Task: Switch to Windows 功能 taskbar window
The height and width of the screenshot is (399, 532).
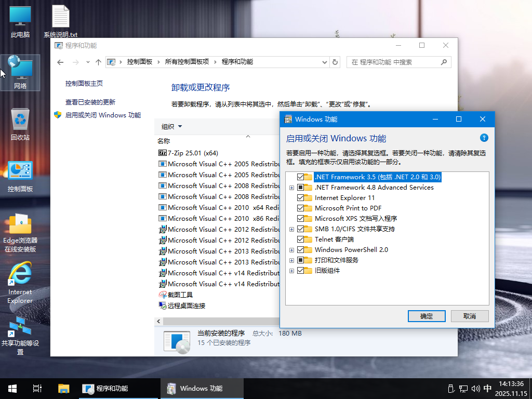Action: [202, 389]
